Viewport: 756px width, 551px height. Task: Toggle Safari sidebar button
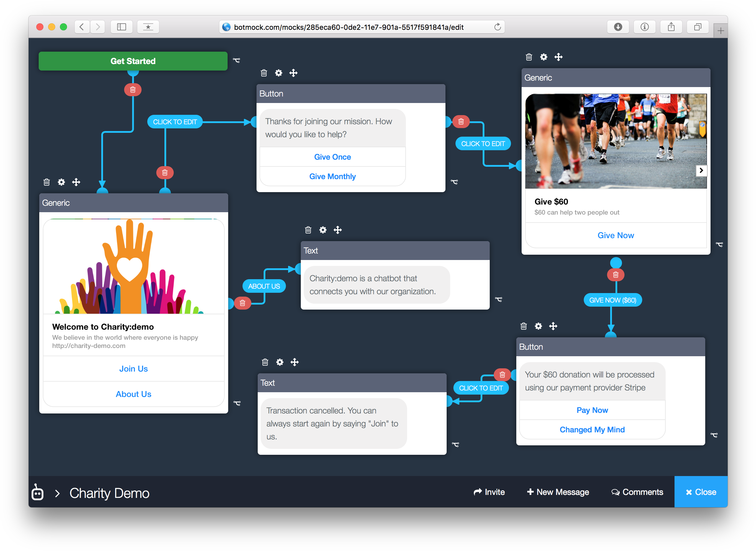(121, 27)
